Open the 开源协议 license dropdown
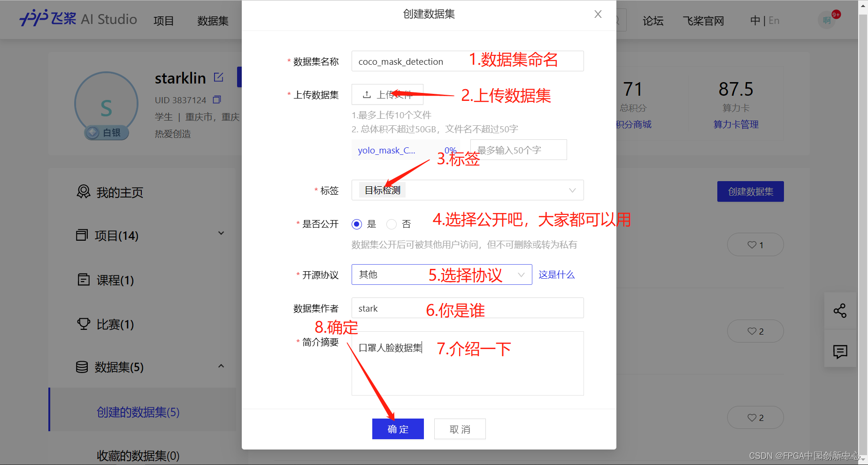Viewport: 868px width, 465px height. 442,274
